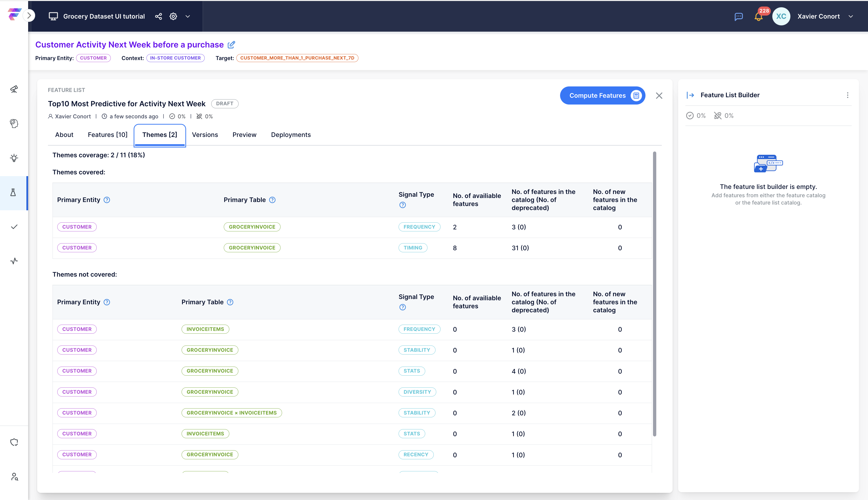Click the crossed-out percent icon in the builder
This screenshot has height=500, width=868.
pos(717,116)
